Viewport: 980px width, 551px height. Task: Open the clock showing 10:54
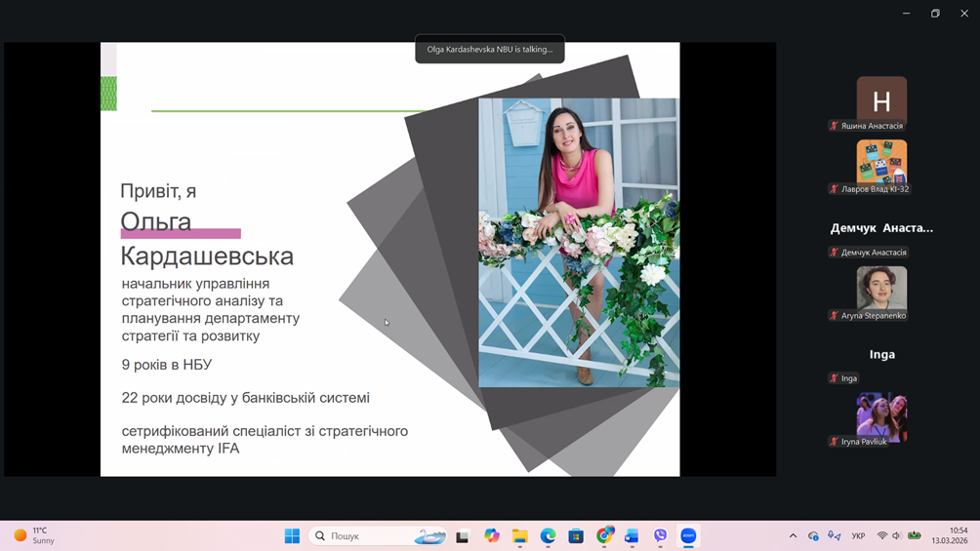(x=949, y=535)
